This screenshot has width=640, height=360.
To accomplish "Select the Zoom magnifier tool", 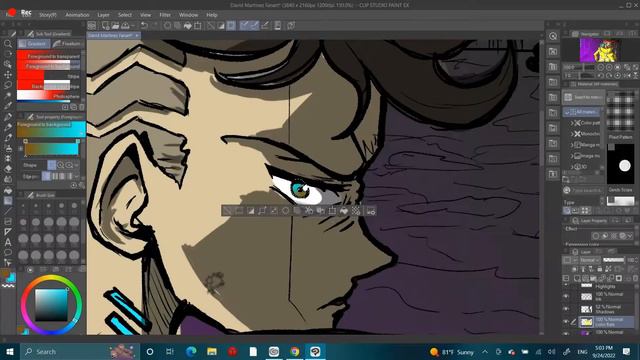I will click(8, 44).
